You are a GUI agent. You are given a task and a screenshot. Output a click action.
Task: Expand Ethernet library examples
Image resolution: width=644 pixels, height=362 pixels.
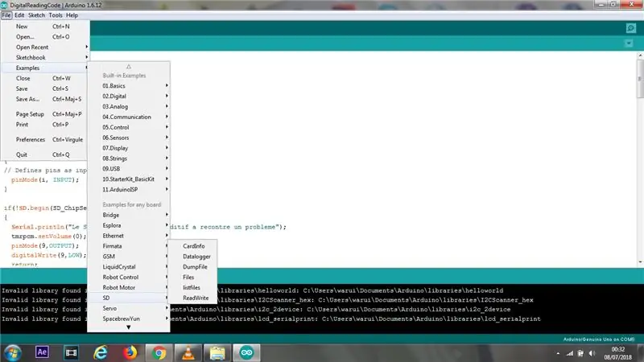[129, 236]
